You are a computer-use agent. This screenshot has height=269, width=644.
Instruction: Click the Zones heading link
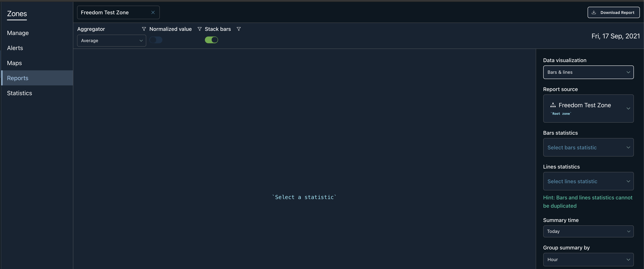coord(17,14)
